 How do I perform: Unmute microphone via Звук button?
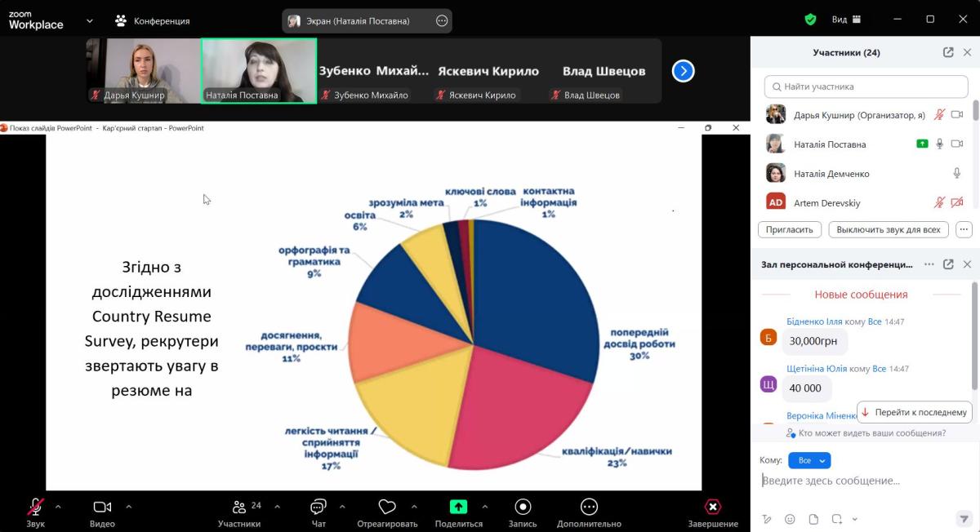coord(35,513)
